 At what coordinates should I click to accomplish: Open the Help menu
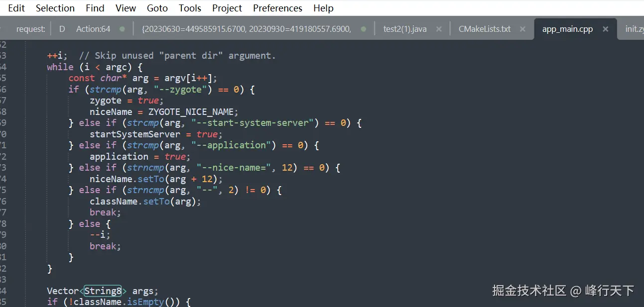pos(323,8)
